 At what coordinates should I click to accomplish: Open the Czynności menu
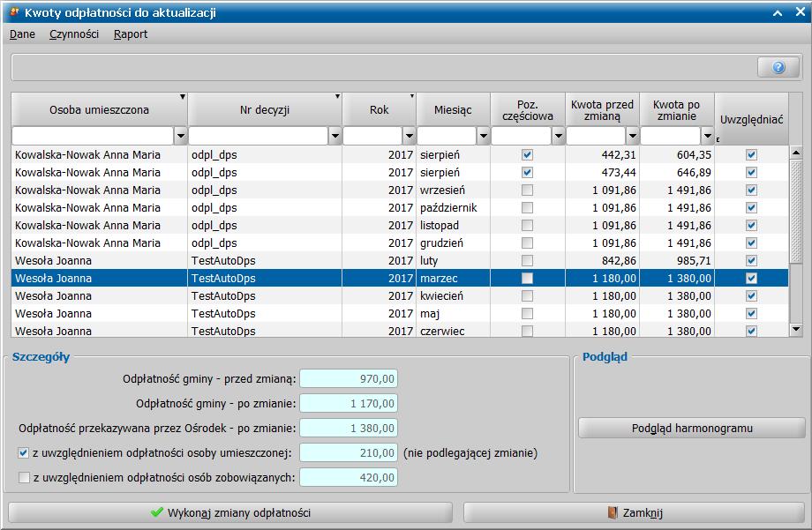click(74, 34)
